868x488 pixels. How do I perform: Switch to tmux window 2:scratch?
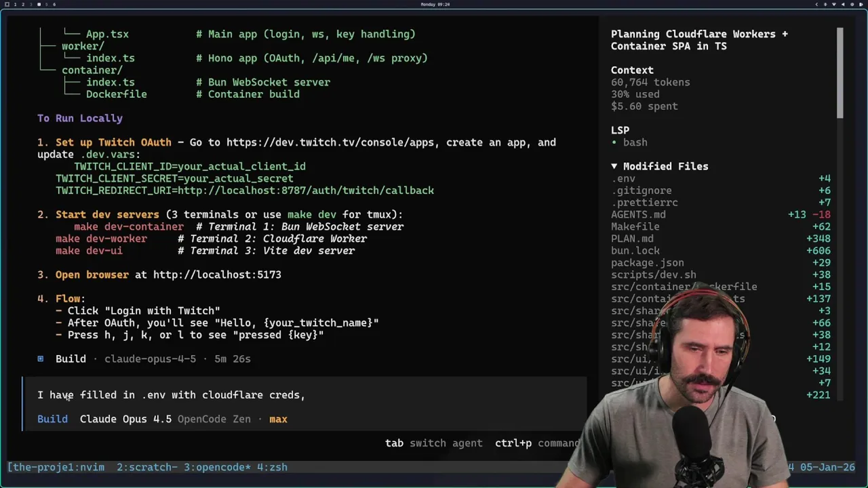pyautogui.click(x=147, y=467)
